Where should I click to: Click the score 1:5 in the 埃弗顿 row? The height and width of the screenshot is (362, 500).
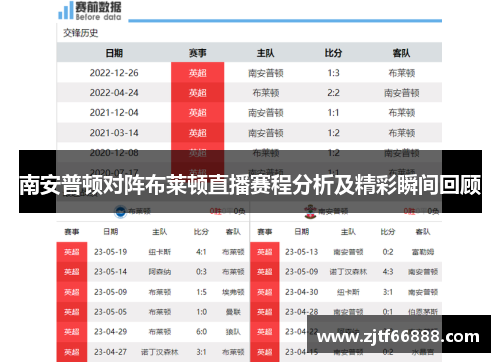pos(201,292)
